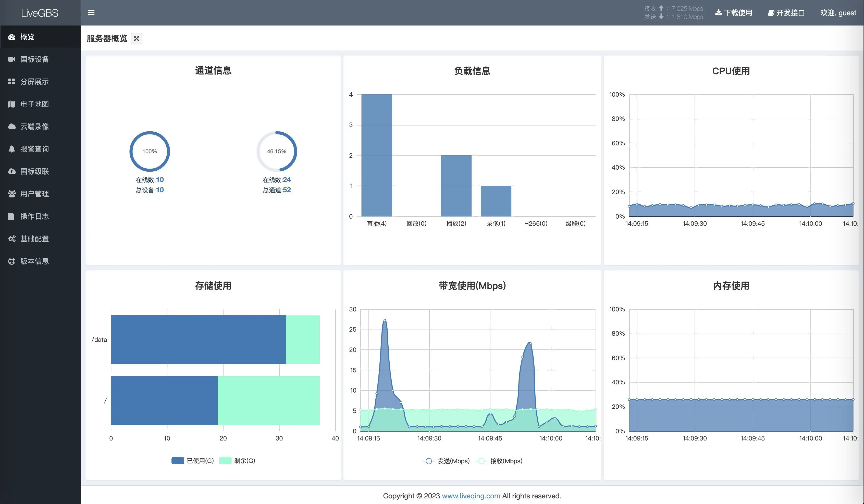Click the 下载使用 download link
The height and width of the screenshot is (504, 864).
pyautogui.click(x=734, y=13)
